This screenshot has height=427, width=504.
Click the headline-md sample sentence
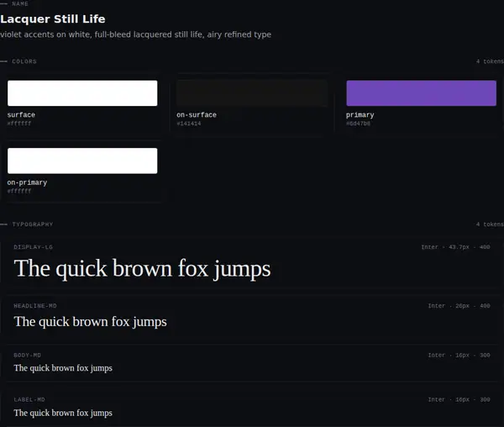pyautogui.click(x=91, y=322)
